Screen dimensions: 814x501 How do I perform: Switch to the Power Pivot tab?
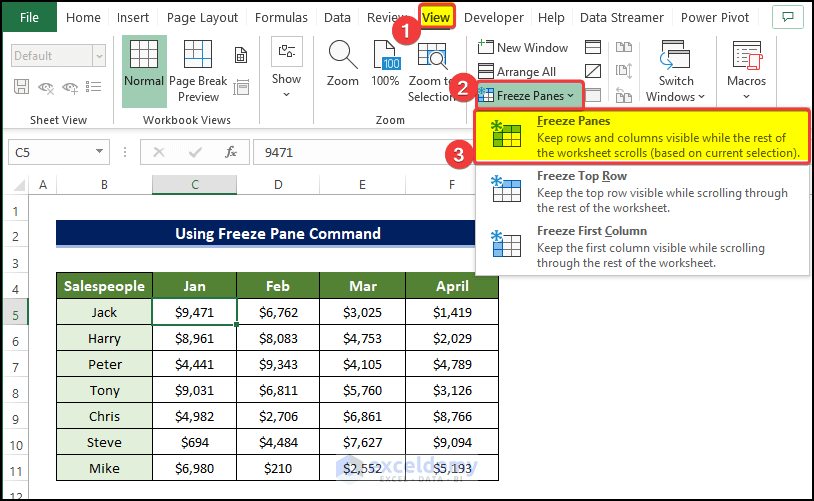714,18
